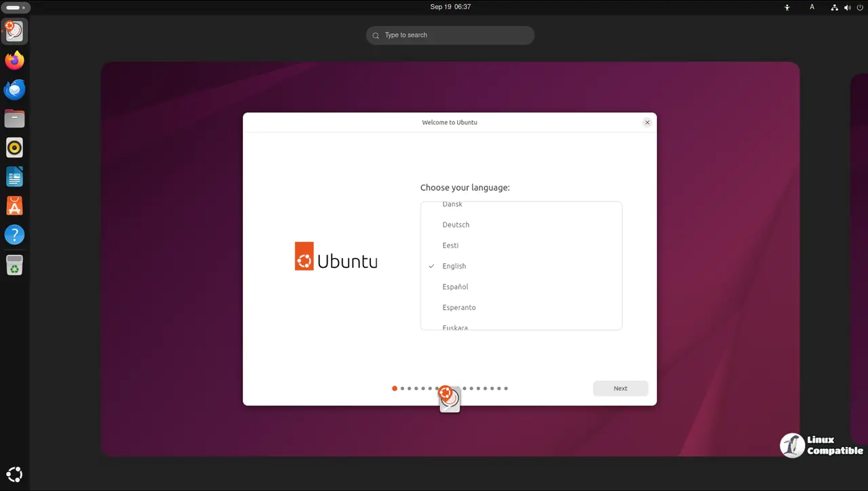Open the Files manager icon

[x=14, y=119]
